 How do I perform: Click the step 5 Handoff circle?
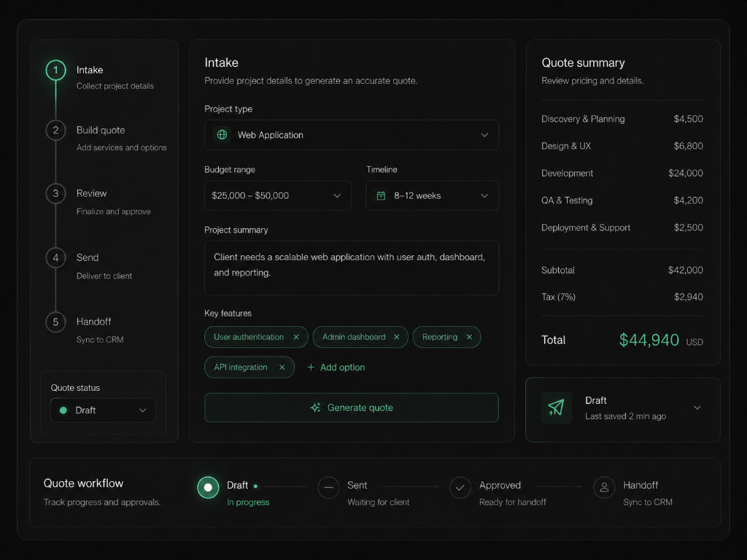(55, 322)
